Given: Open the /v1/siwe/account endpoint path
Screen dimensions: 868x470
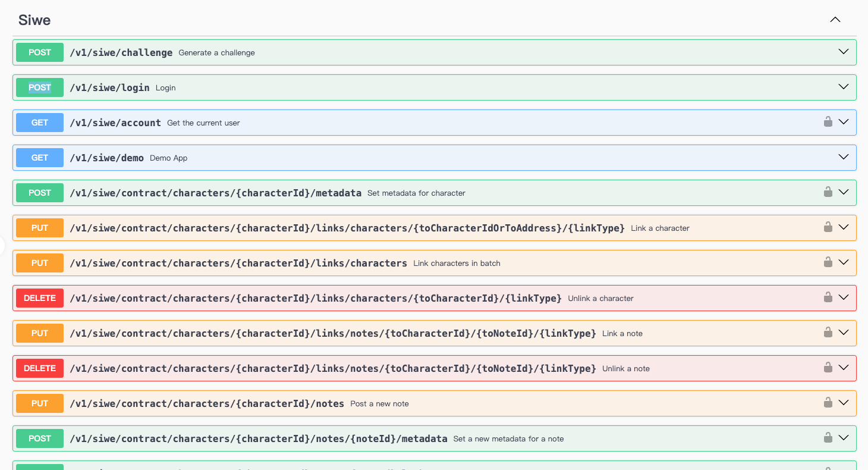Looking at the screenshot, I should tap(115, 123).
